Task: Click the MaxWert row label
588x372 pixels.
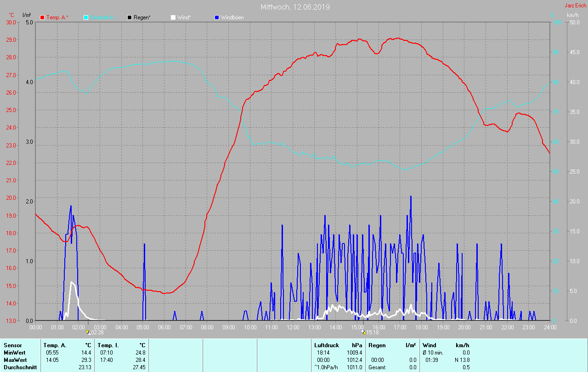Action: (x=15, y=360)
